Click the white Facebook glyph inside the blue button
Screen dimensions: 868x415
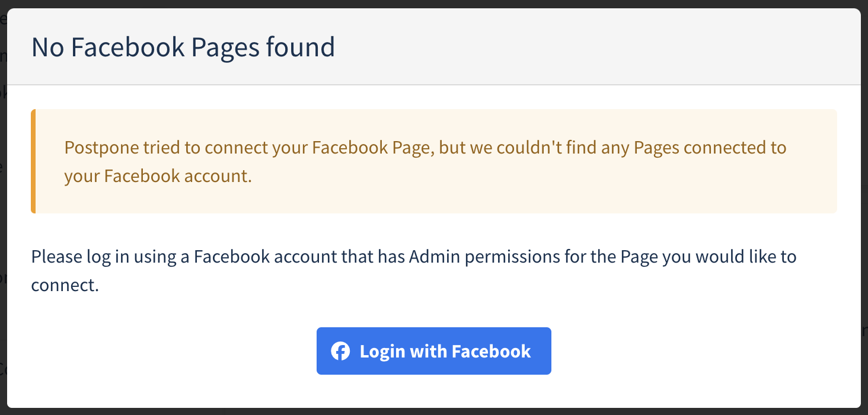click(x=341, y=351)
